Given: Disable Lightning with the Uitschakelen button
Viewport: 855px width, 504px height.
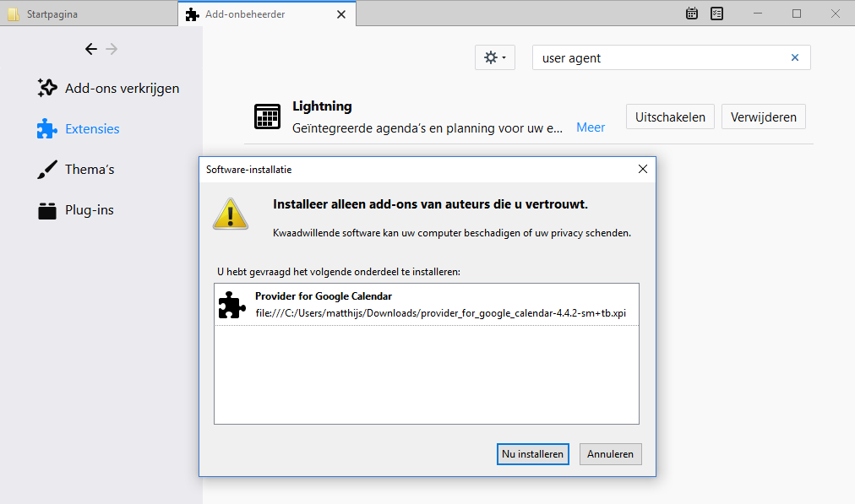Looking at the screenshot, I should pos(670,117).
